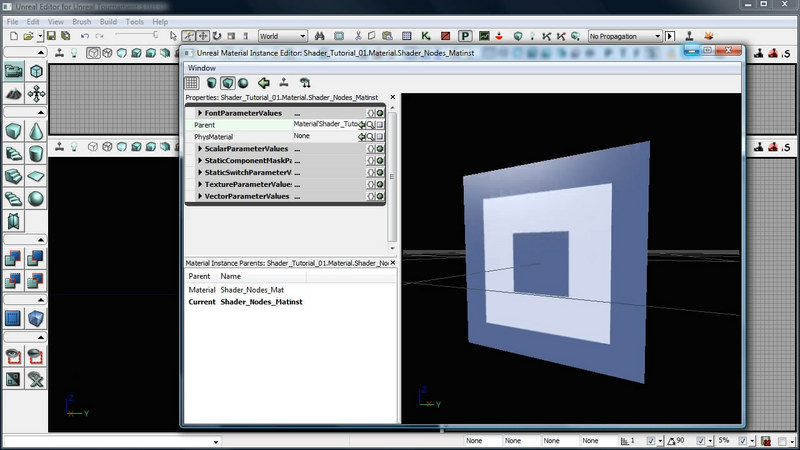Toggle grid display in Material Instance Editor toolbar
This screenshot has width=800, height=450.
[192, 83]
